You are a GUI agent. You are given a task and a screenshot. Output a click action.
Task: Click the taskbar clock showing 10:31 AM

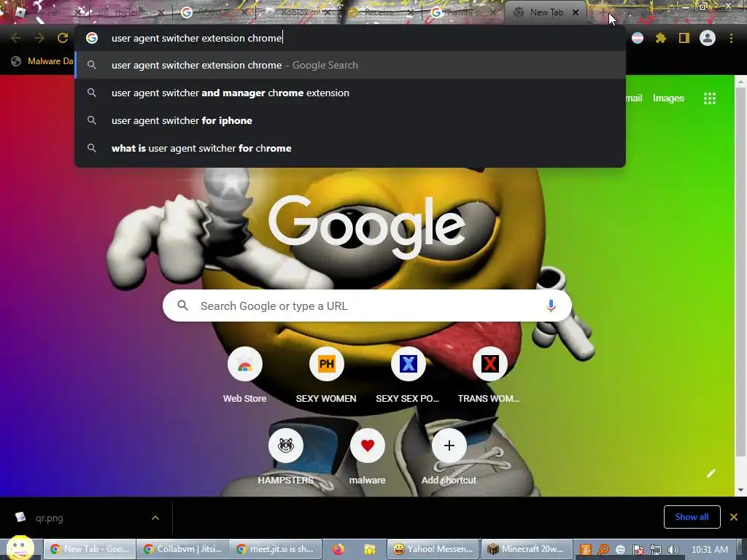(x=709, y=550)
